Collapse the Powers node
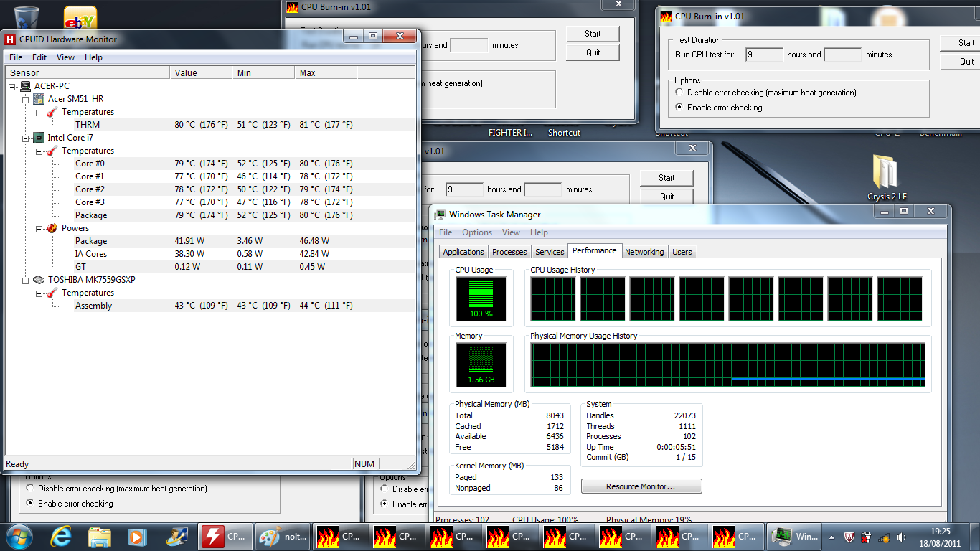 pyautogui.click(x=39, y=228)
